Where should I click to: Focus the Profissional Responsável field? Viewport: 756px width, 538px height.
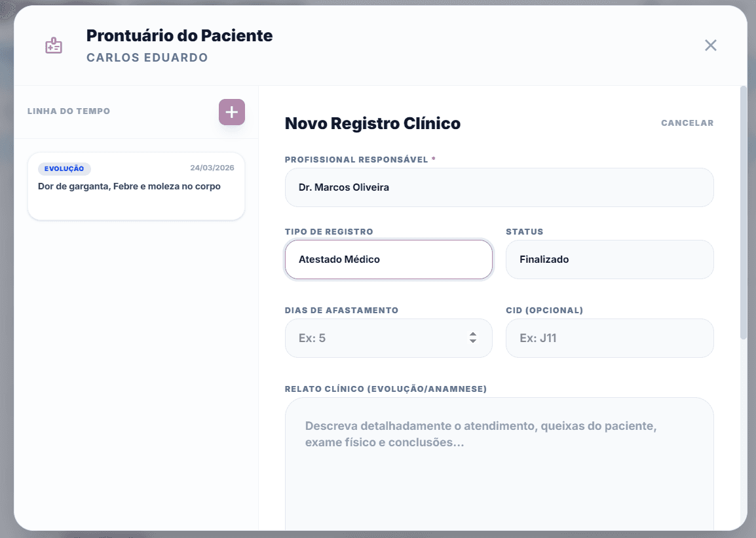pyautogui.click(x=499, y=187)
